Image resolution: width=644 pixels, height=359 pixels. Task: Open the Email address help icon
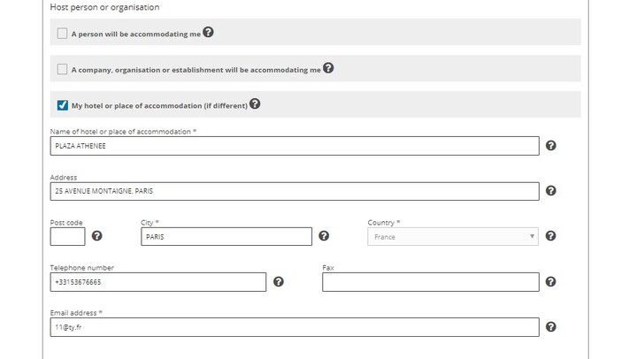(x=551, y=326)
